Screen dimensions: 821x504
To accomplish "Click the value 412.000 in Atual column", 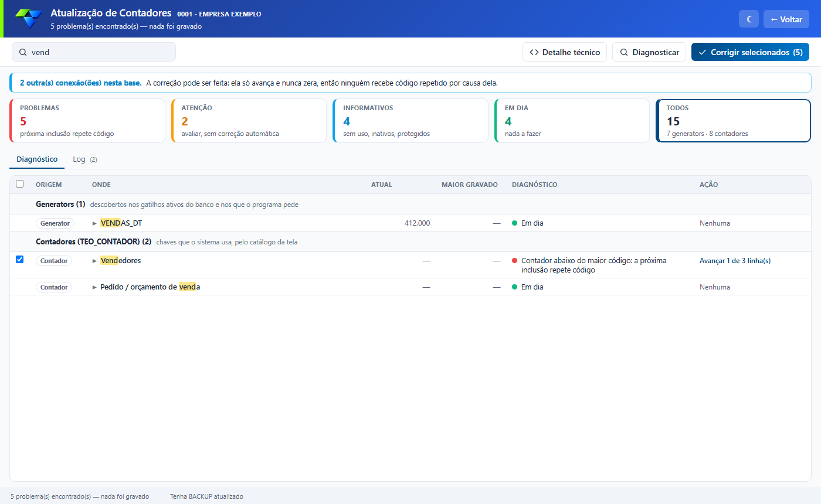I will tap(417, 223).
